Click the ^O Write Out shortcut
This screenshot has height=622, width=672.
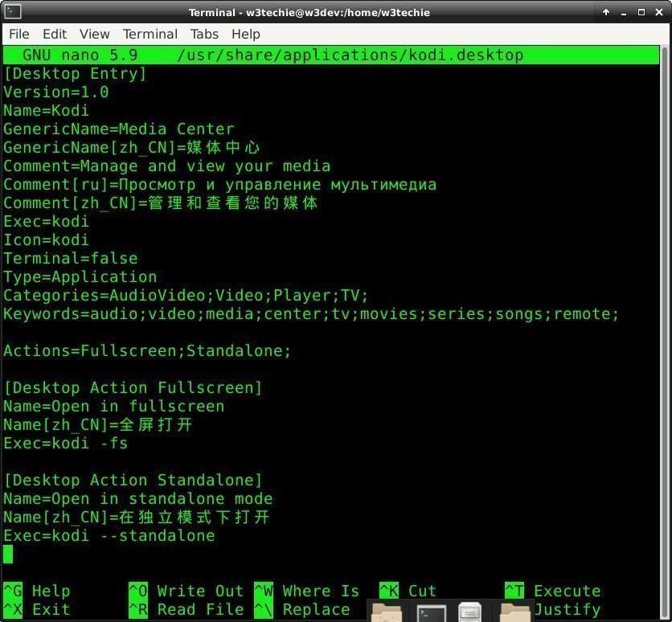(x=186, y=591)
